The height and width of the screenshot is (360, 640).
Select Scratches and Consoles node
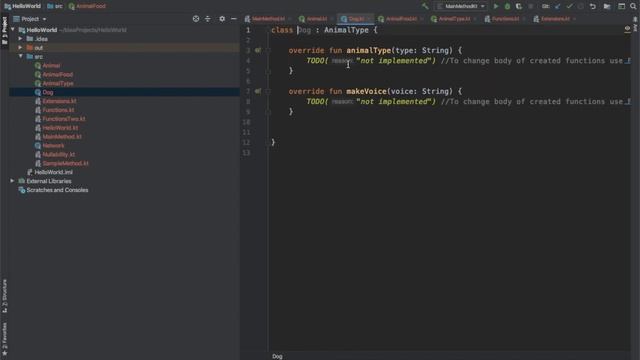57,190
